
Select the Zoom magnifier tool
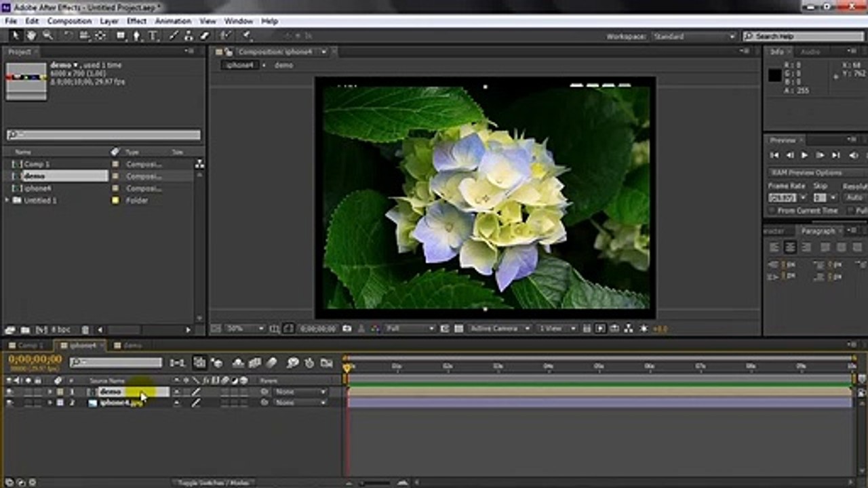(x=47, y=36)
